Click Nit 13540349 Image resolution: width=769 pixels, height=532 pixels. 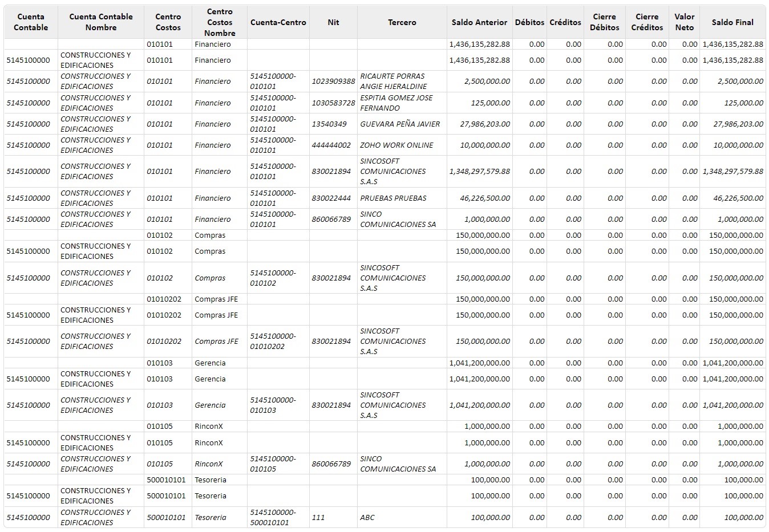click(x=329, y=124)
